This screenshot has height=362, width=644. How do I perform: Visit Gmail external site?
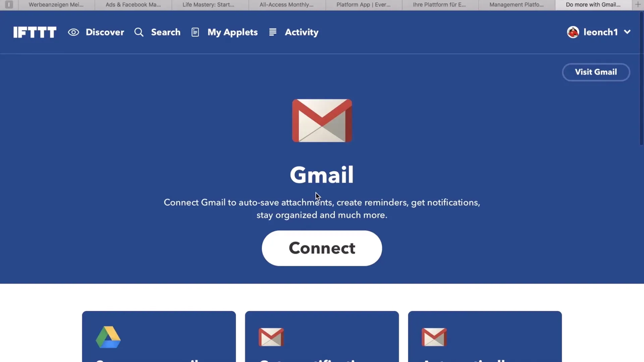click(596, 72)
